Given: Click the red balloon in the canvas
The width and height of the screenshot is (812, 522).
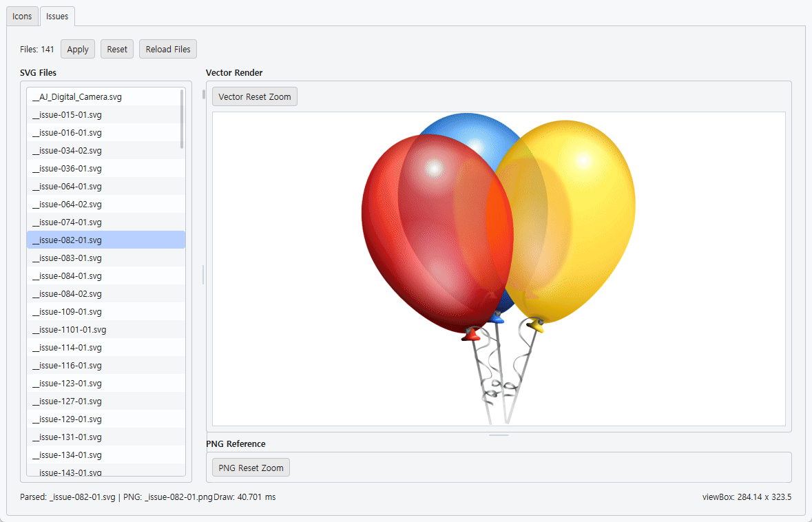Looking at the screenshot, I should point(435,233).
